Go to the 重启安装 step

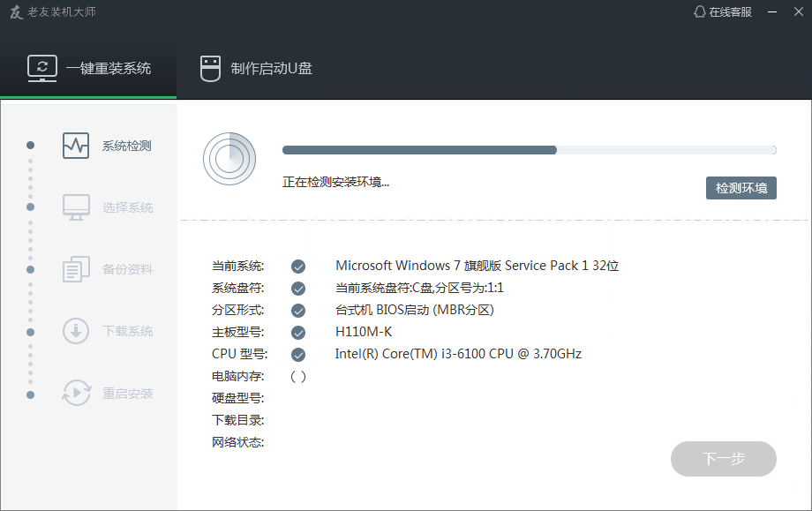(x=107, y=394)
